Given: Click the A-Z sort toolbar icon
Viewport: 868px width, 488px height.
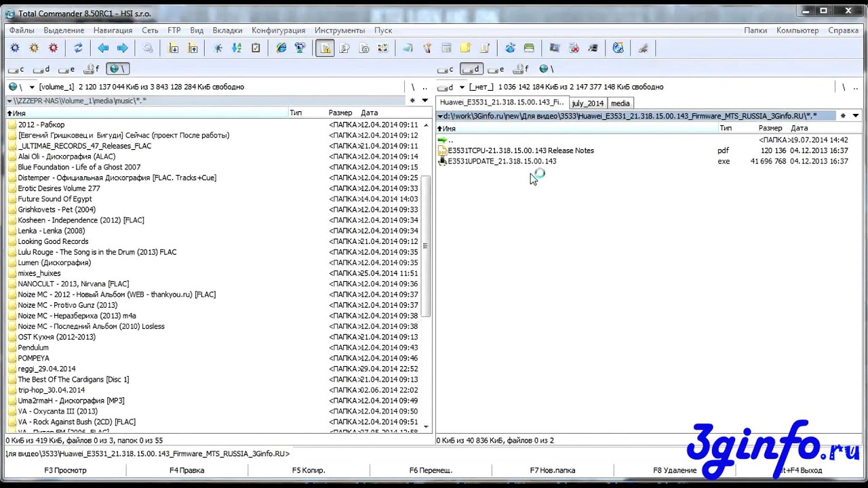Looking at the screenshot, I should tap(237, 48).
